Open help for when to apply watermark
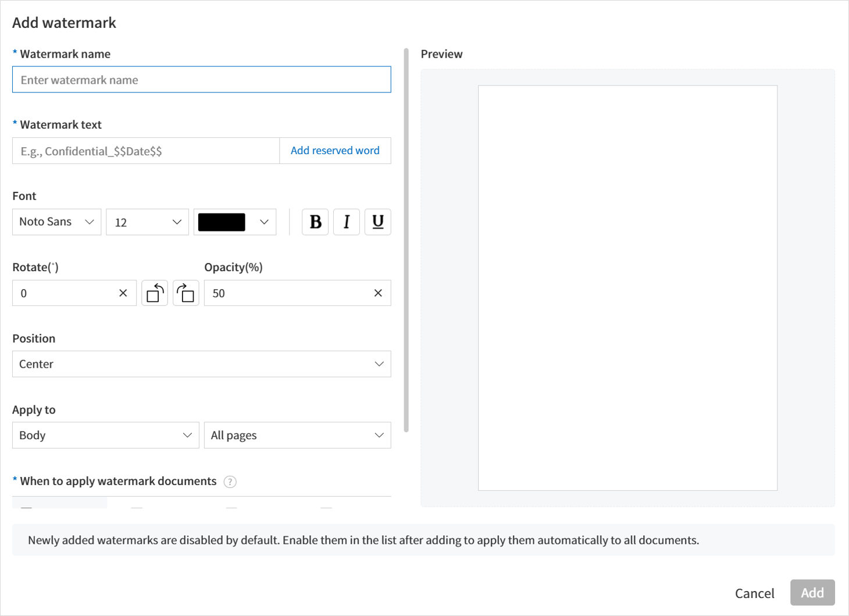Screen dimensions: 849x616 [x=230, y=482]
